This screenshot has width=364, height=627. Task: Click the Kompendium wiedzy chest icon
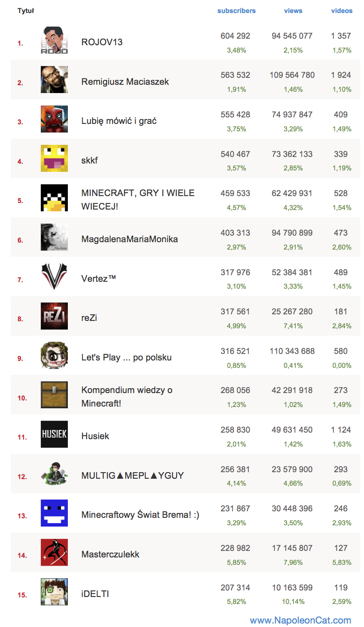pyautogui.click(x=54, y=395)
